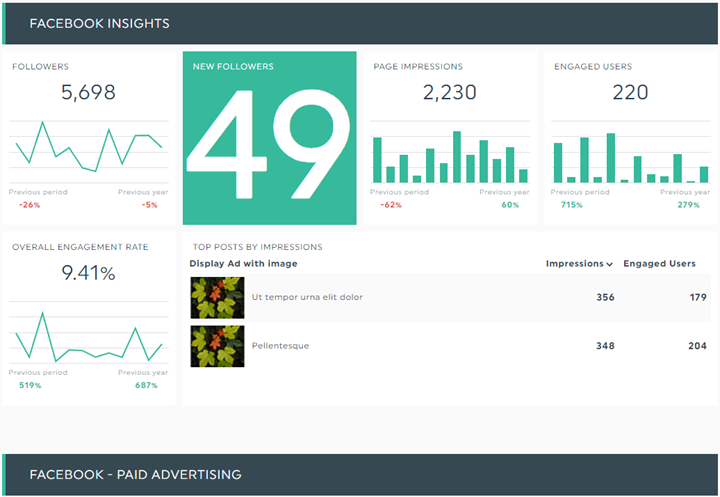
Task: Click Page Impressions previous year 60%
Action: tap(510, 205)
